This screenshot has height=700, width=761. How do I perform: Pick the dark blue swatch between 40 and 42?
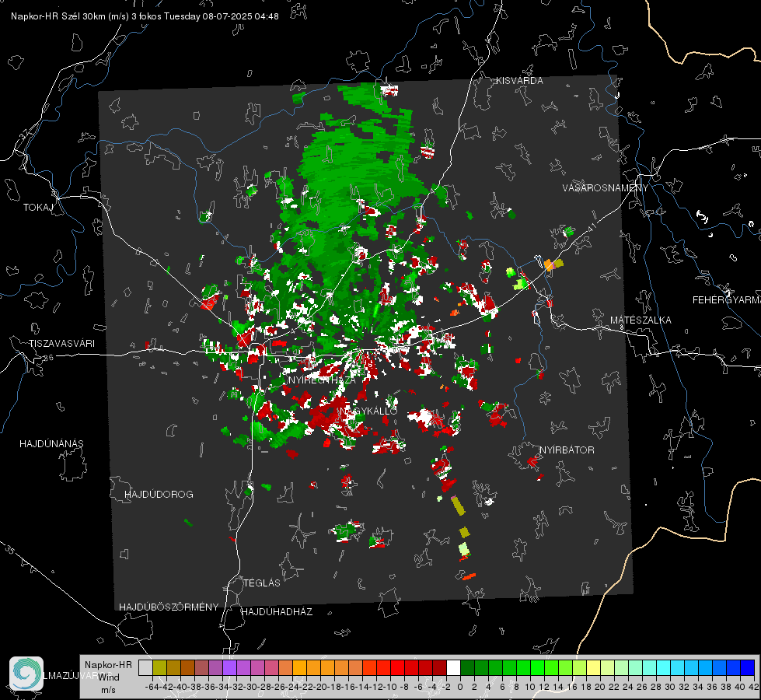click(x=747, y=667)
